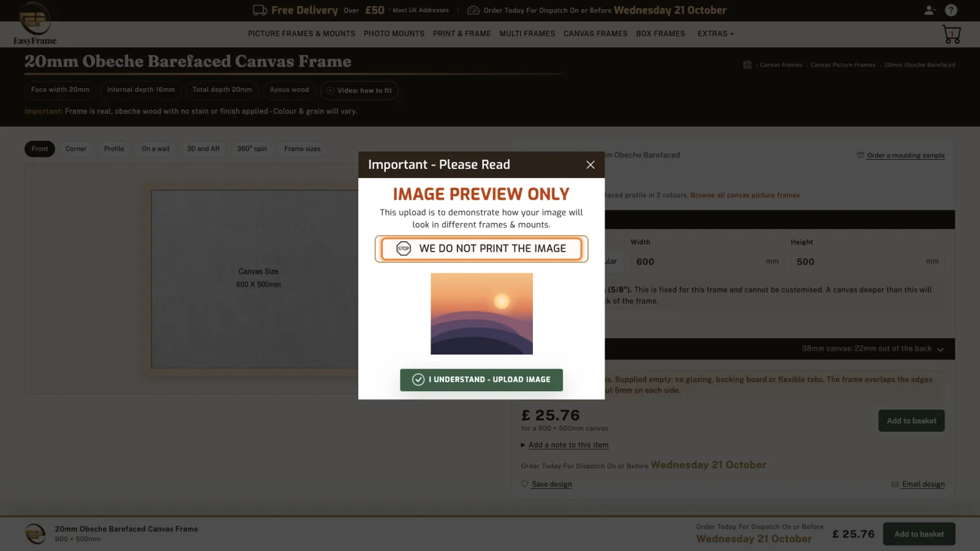Open Multi Frames menu item
This screenshot has height=551, width=980.
click(527, 34)
